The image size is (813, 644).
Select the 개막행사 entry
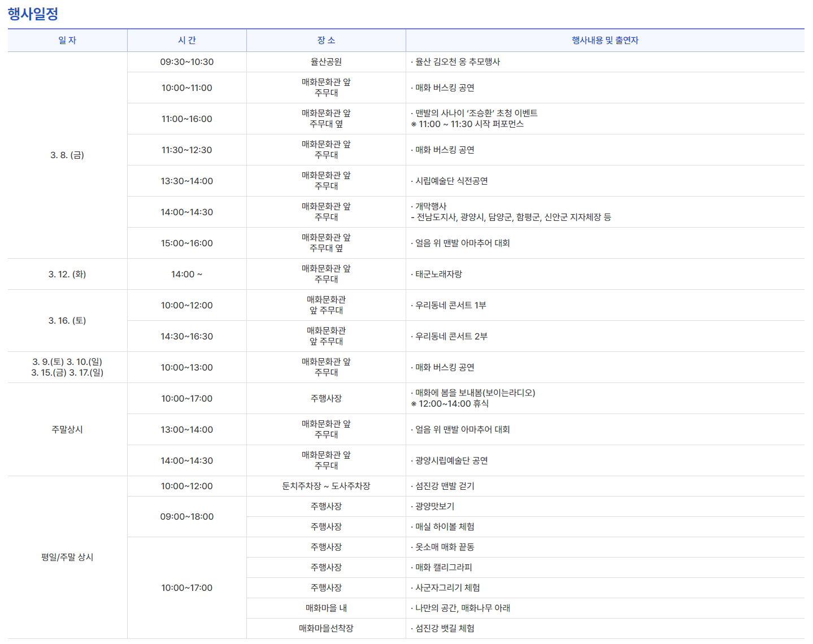[428, 206]
